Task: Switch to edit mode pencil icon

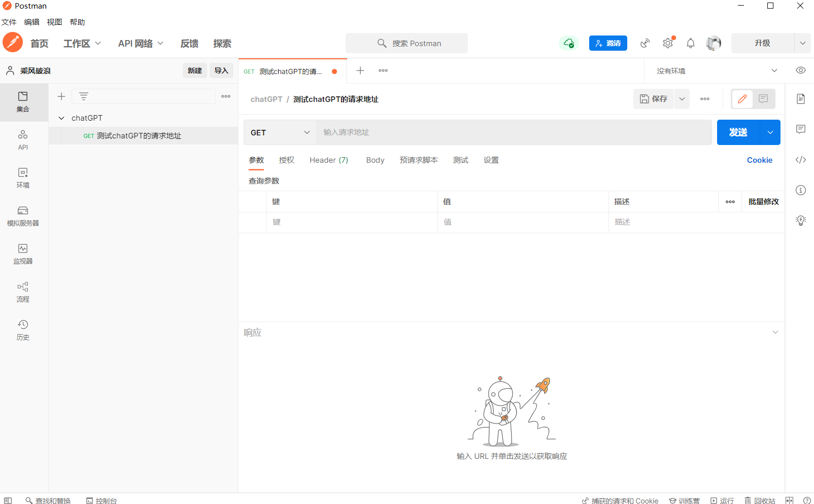Action: 742,99
